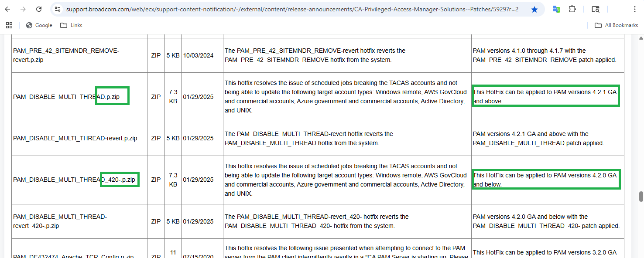Click the page's vertical scrollbar thumb

click(x=641, y=197)
